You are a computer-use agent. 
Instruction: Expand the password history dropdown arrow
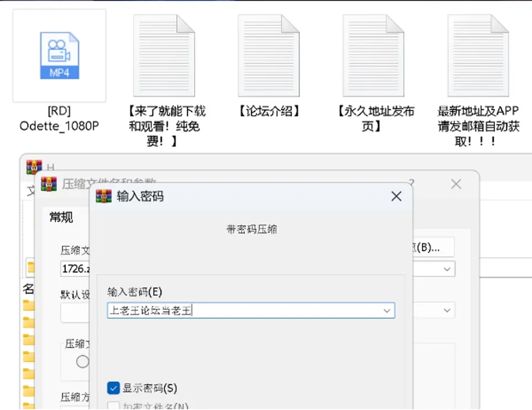coord(386,311)
